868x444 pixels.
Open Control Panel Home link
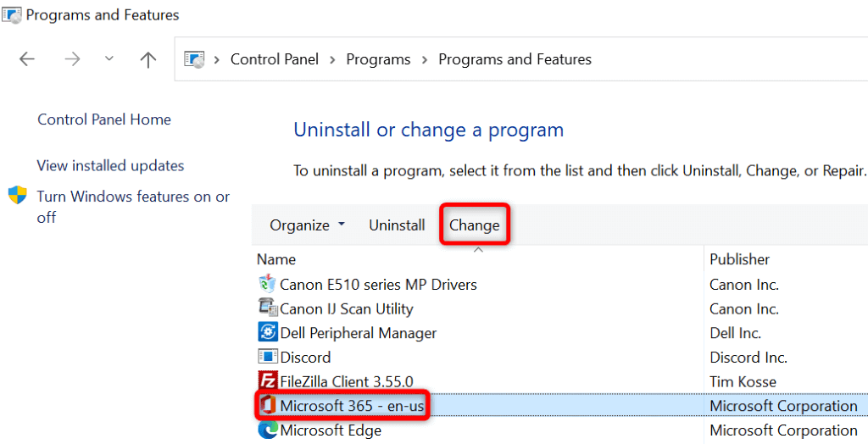104,119
